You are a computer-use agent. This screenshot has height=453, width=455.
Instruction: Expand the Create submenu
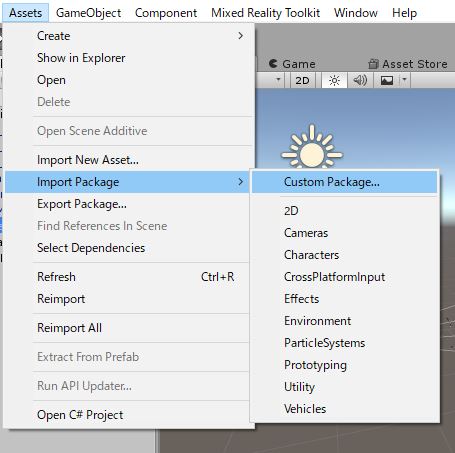[x=127, y=36]
